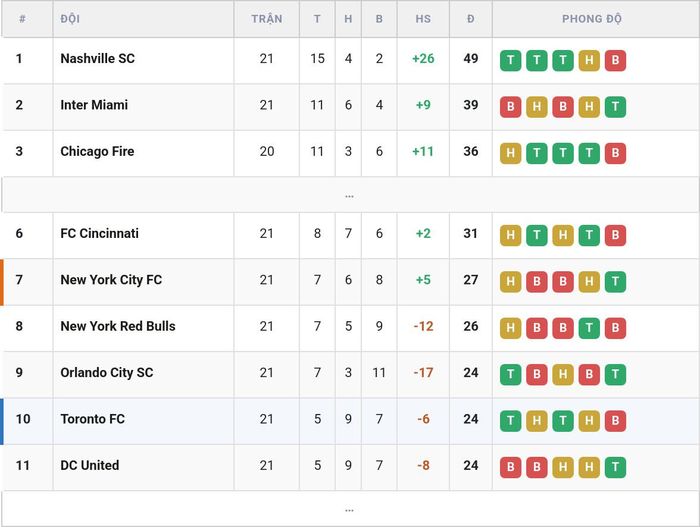
Task: Click New York City FC's green T badge
Action: click(x=615, y=282)
